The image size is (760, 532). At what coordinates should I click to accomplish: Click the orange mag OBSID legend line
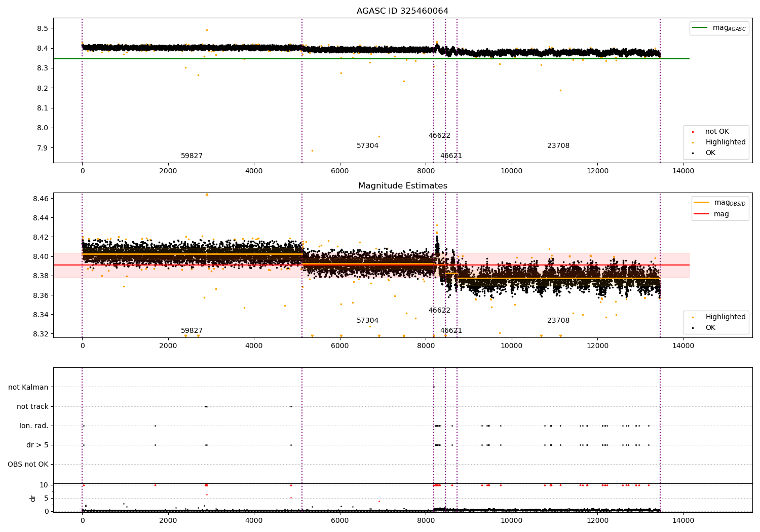point(702,203)
